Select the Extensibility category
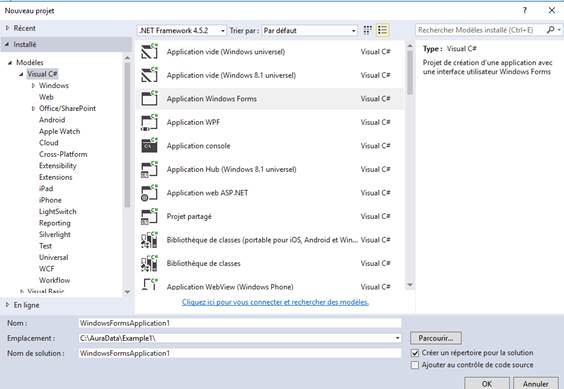The width and height of the screenshot is (564, 389). coord(58,166)
